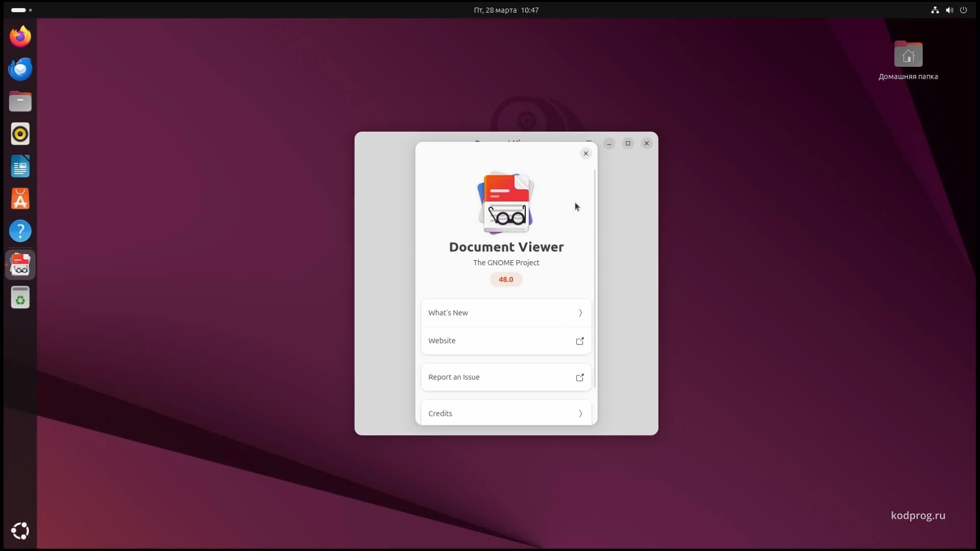
Task: Click the power icon in the top bar
Action: [x=963, y=10]
